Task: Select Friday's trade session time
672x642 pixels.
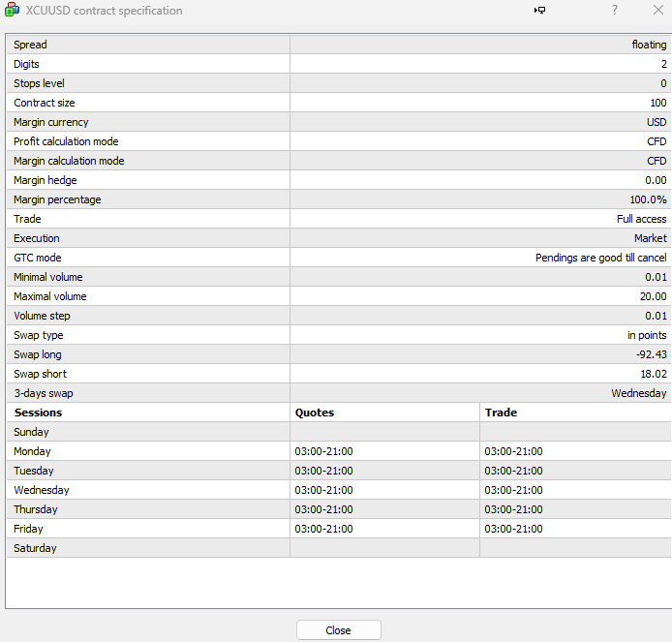Action: click(x=513, y=529)
